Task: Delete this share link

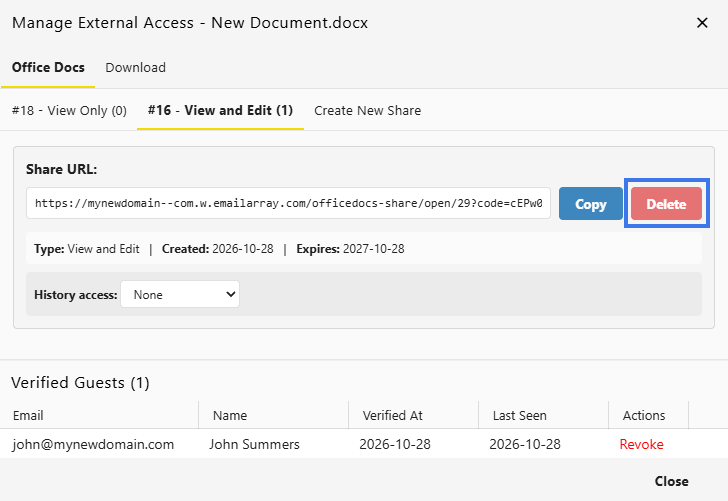Action: (666, 204)
